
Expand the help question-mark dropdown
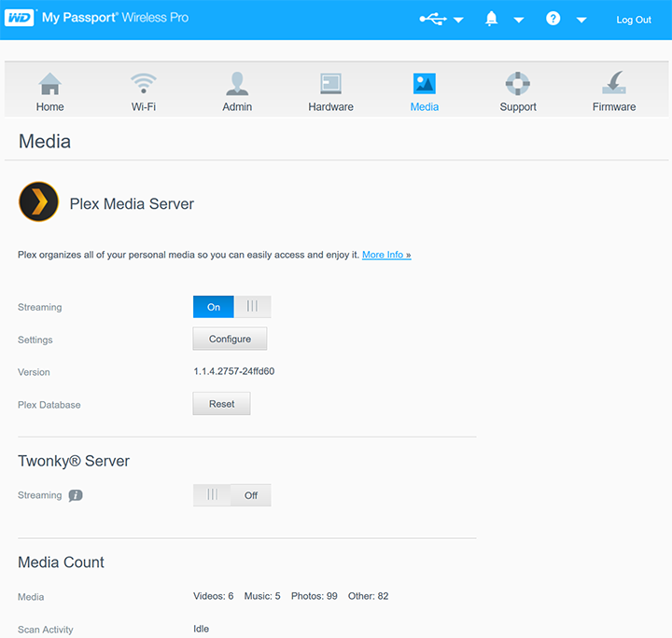[x=565, y=19]
